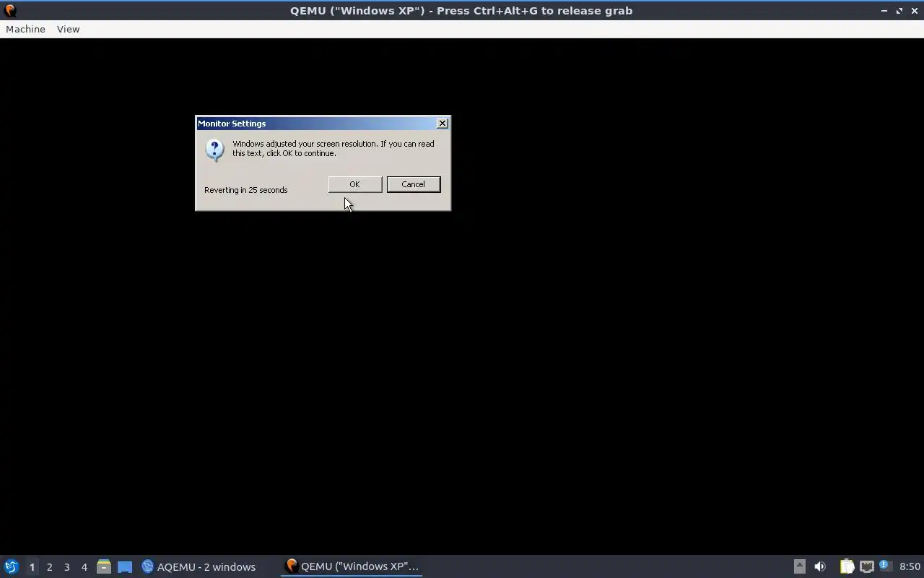Switch to workspace 3

coord(66,567)
